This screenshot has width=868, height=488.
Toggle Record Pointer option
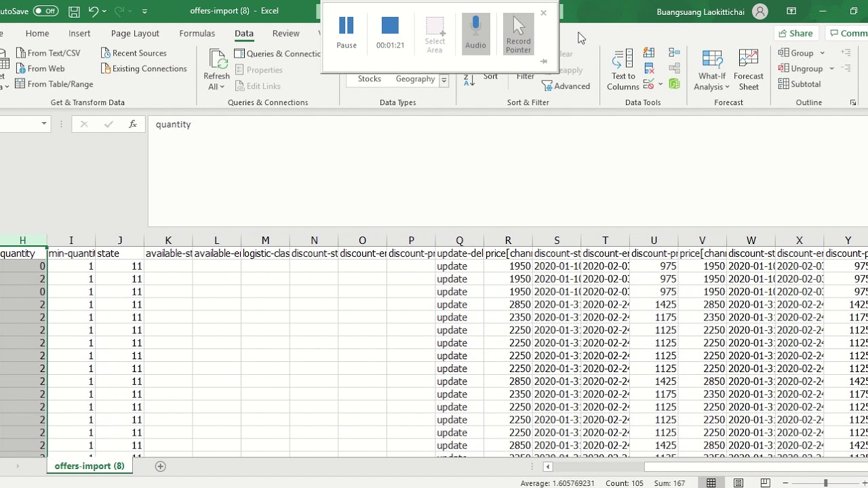tap(519, 34)
